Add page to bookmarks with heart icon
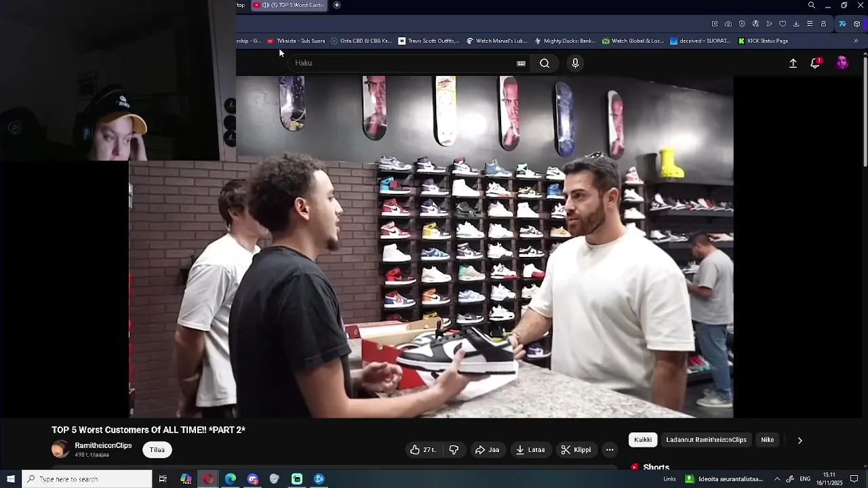The image size is (868, 488). click(783, 24)
